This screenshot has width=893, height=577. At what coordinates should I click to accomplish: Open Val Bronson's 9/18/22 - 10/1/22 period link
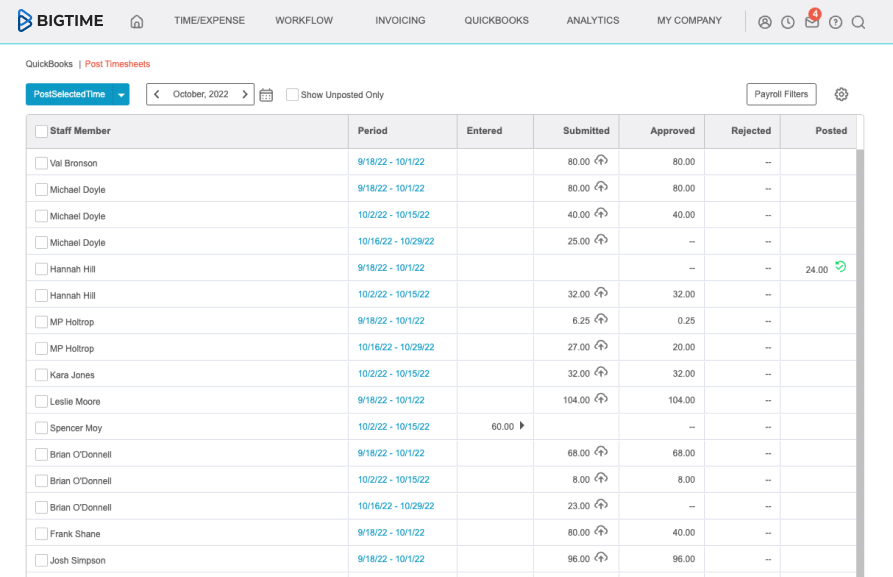click(x=391, y=162)
